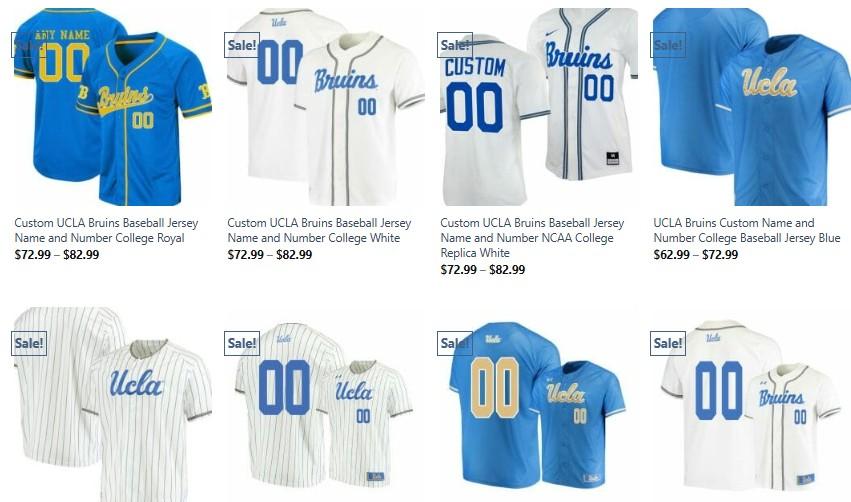Open the blue Ucla gold script jersey image
The width and height of the screenshot is (851, 502).
(x=752, y=107)
